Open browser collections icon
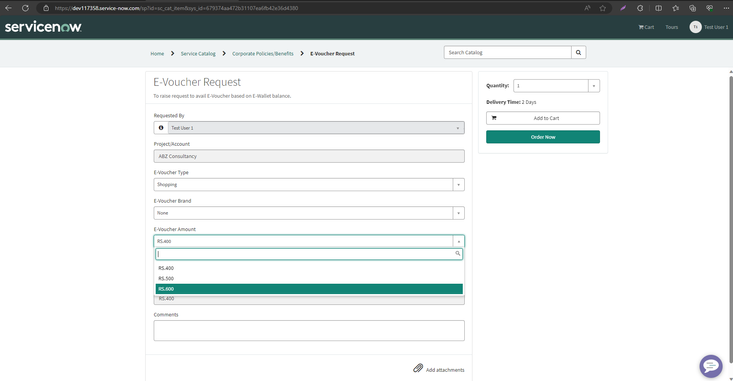This screenshot has width=733, height=381. click(x=692, y=8)
